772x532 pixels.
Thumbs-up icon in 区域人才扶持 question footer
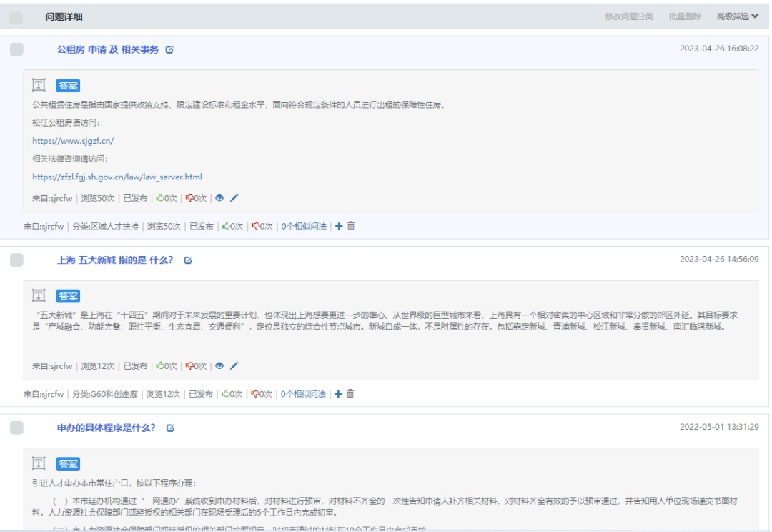tap(225, 226)
